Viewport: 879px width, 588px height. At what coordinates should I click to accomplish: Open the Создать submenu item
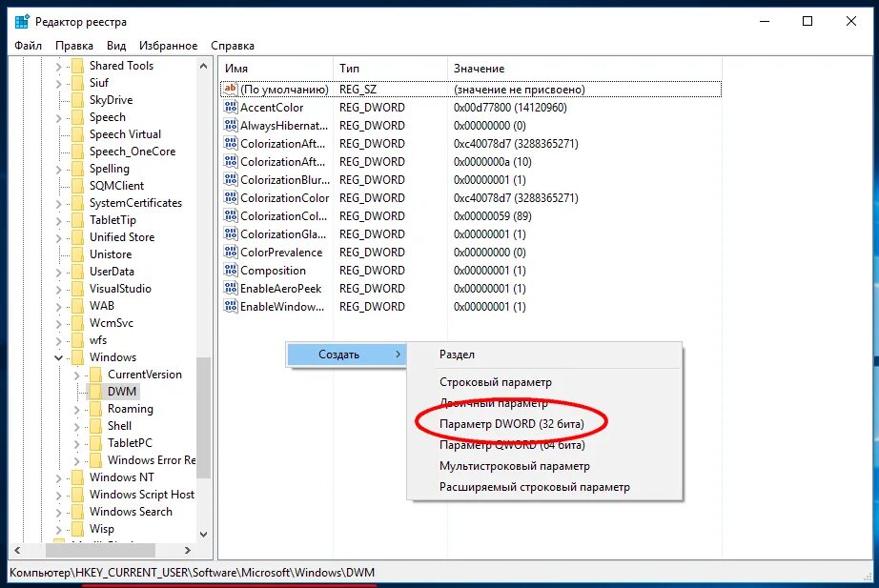346,355
